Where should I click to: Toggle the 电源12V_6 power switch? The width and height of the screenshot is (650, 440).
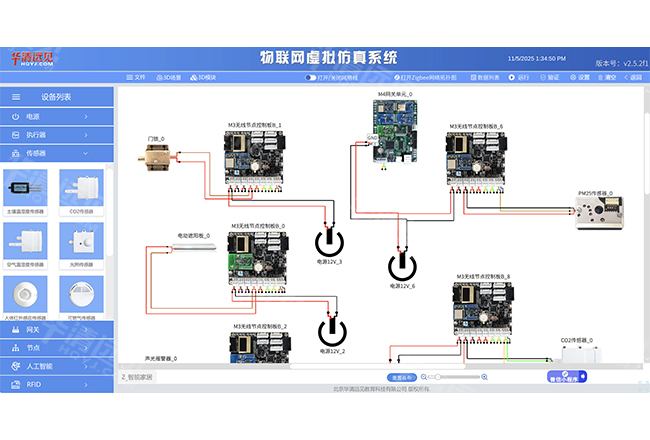402,266
